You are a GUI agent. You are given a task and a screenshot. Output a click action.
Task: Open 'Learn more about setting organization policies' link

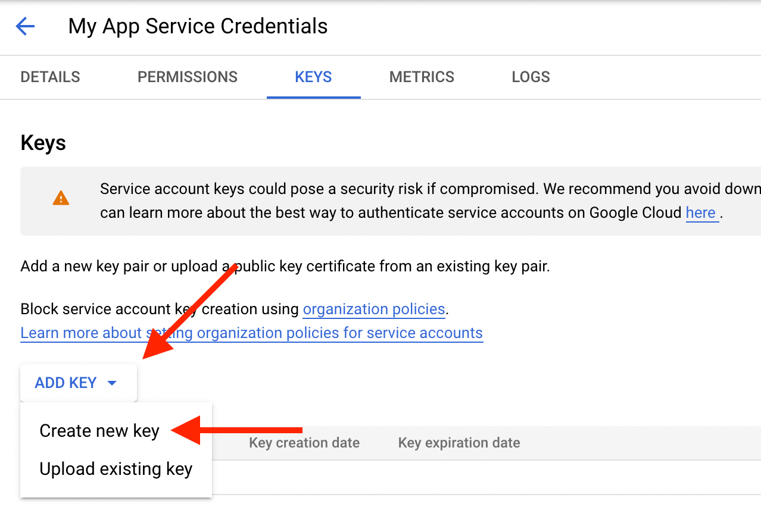click(x=251, y=333)
